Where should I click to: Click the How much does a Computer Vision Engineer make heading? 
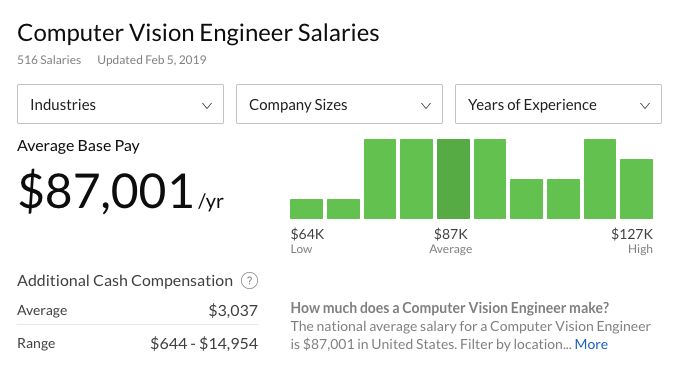point(450,308)
